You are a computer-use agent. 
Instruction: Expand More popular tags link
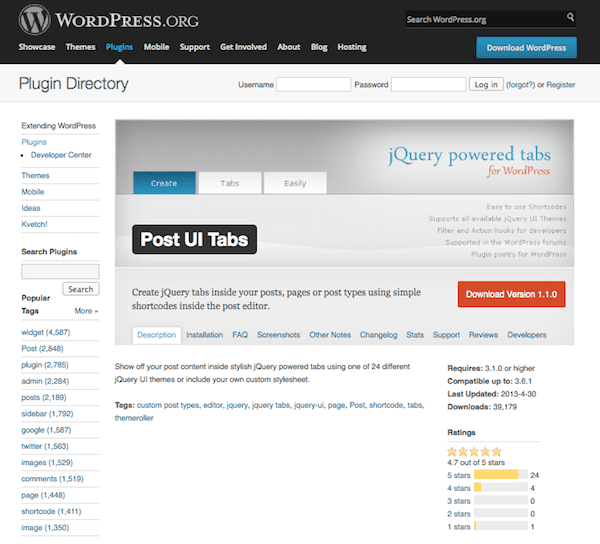86,311
